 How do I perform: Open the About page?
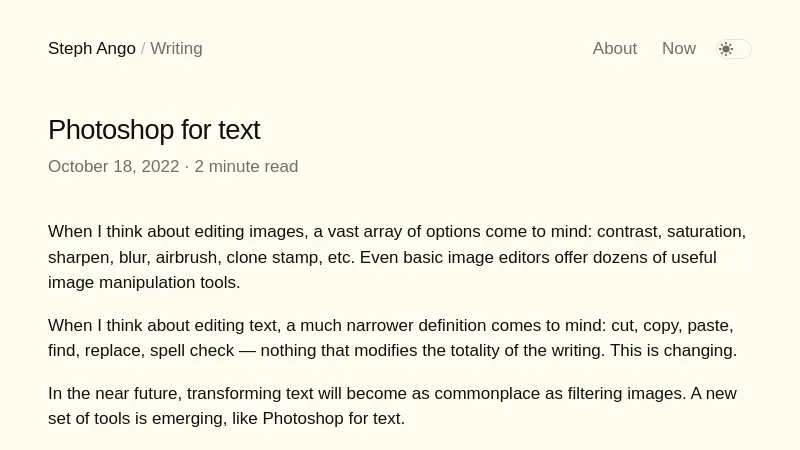coord(614,48)
